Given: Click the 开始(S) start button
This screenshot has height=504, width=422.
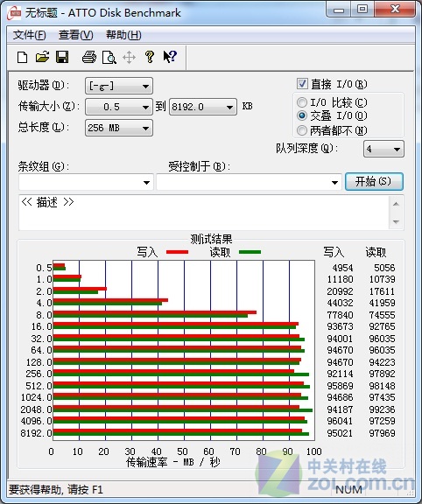Looking at the screenshot, I should click(x=374, y=182).
